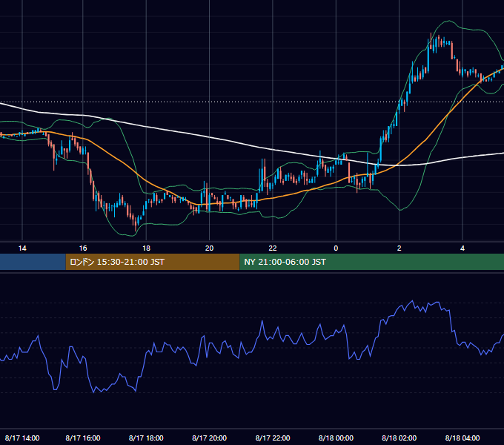
Task: Select the 4 hour axis label
Action: [x=462, y=248]
